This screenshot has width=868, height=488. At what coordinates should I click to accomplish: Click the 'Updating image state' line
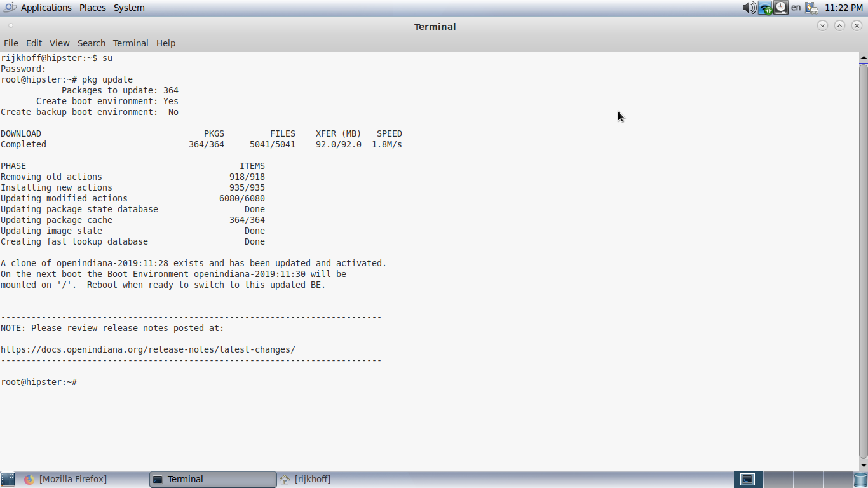click(133, 231)
